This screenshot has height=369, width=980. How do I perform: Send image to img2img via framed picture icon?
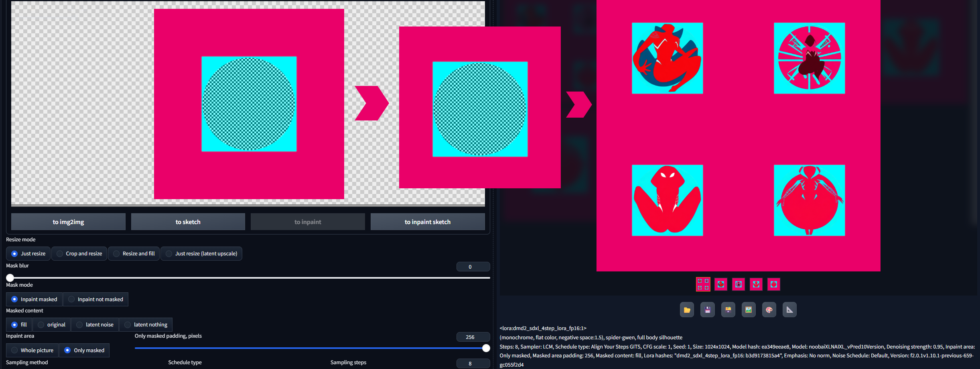tap(749, 310)
